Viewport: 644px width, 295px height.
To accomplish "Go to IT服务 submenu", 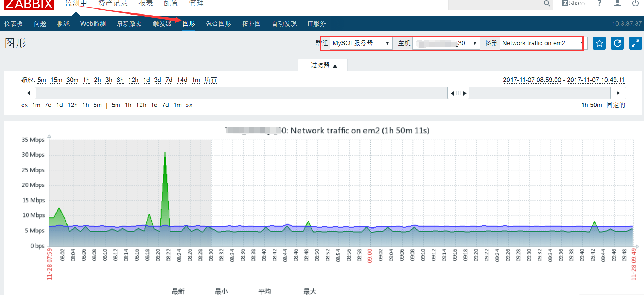I will [x=316, y=24].
